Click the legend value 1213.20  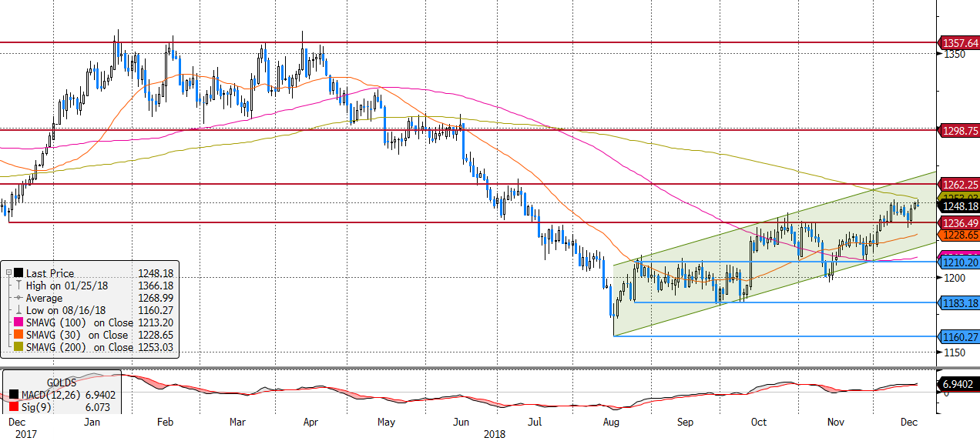click(x=155, y=322)
